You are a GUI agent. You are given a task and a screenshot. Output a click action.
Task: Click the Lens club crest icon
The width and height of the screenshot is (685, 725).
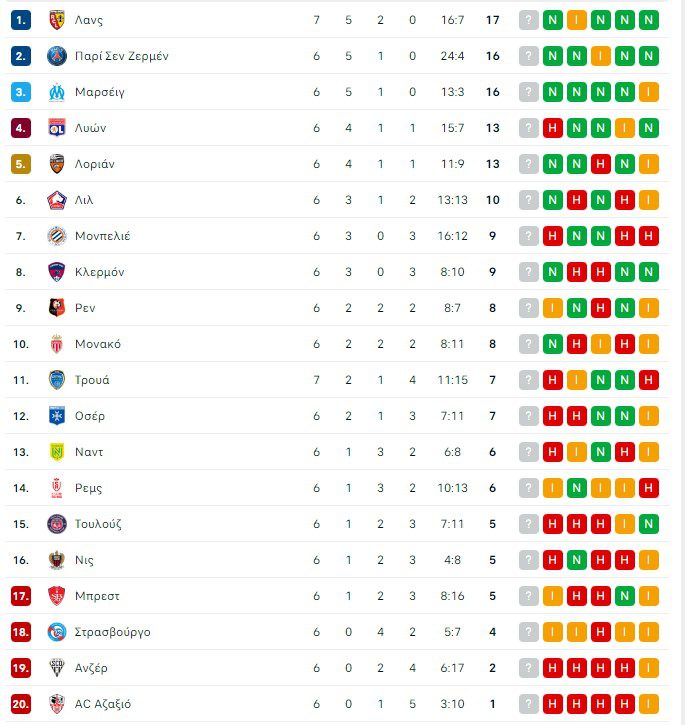coord(56,20)
